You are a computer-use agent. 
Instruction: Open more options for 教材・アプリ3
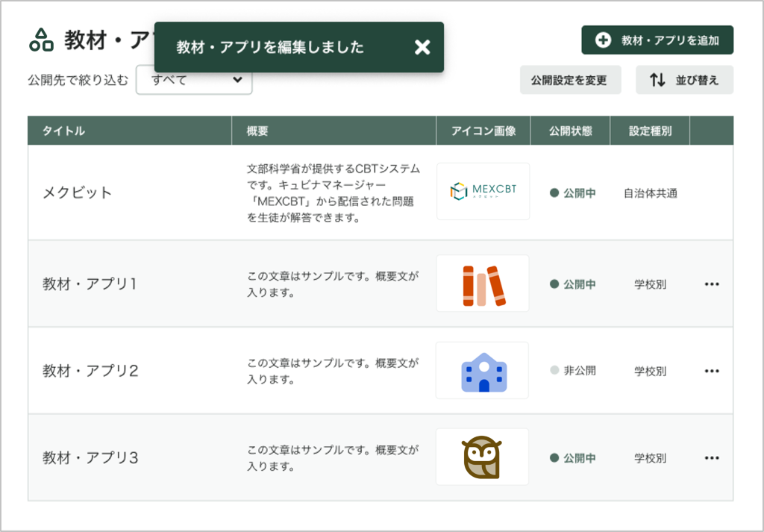(712, 458)
